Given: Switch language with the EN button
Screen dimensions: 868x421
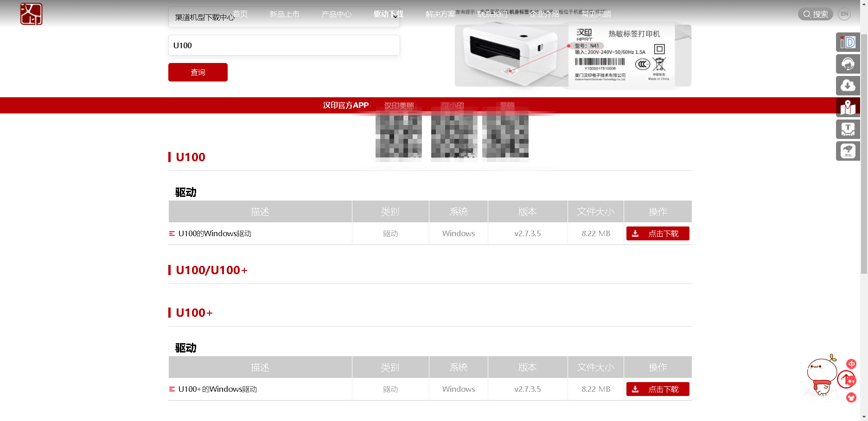Looking at the screenshot, I should click(844, 14).
